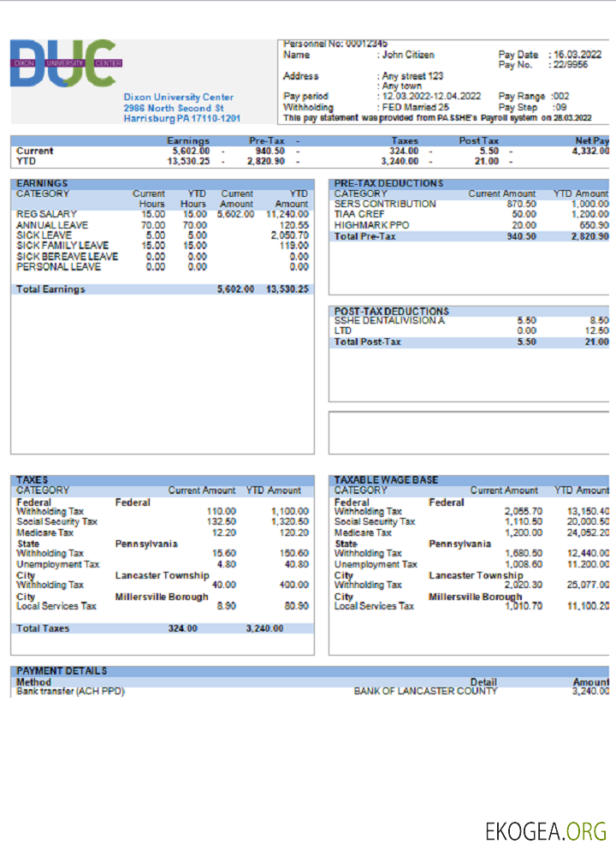Select the POST-TAX DEDUCTIONS section header
The image size is (616, 856).
point(391,312)
